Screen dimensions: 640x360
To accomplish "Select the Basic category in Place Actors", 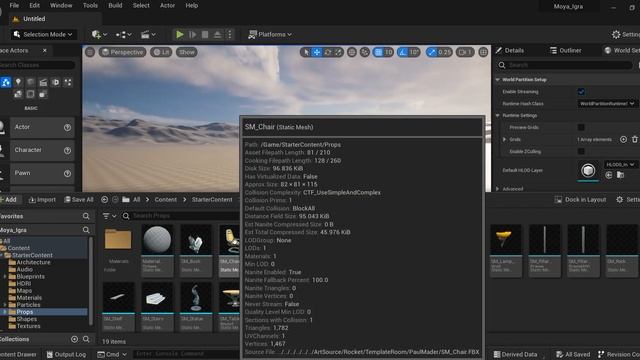I will pyautogui.click(x=6, y=82).
